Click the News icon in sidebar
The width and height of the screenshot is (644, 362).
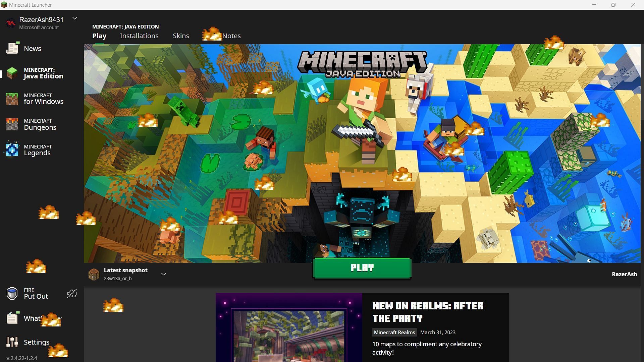[x=11, y=48]
